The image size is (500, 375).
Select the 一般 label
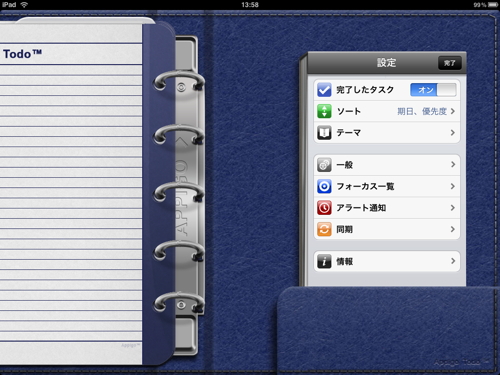pyautogui.click(x=345, y=165)
